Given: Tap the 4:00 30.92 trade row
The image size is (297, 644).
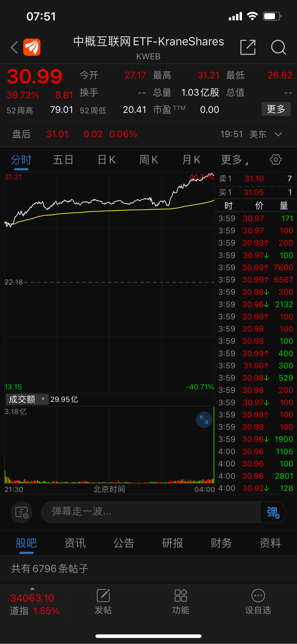Looking at the screenshot, I should [x=256, y=488].
